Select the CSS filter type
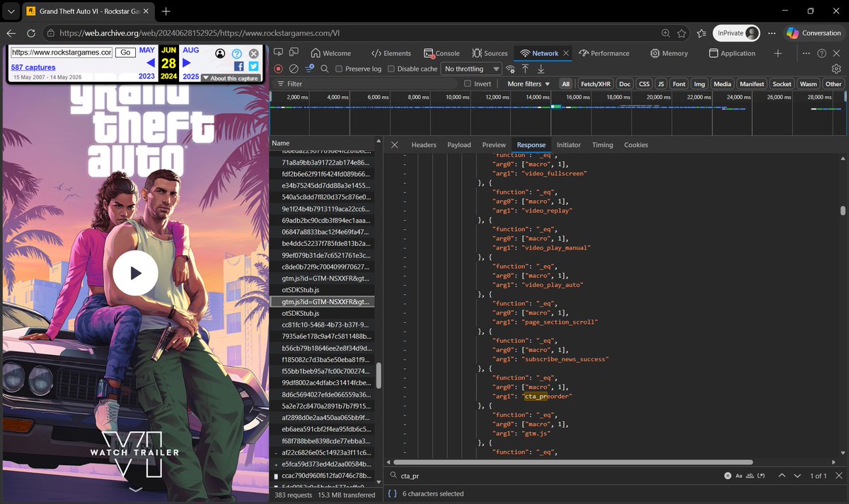The height and width of the screenshot is (504, 849). [x=644, y=83]
